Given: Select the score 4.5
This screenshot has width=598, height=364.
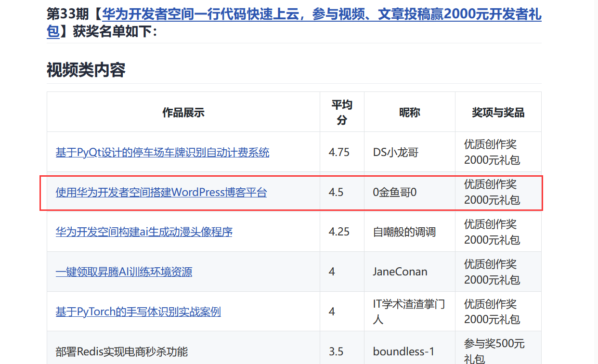Looking at the screenshot, I should click(x=336, y=193).
